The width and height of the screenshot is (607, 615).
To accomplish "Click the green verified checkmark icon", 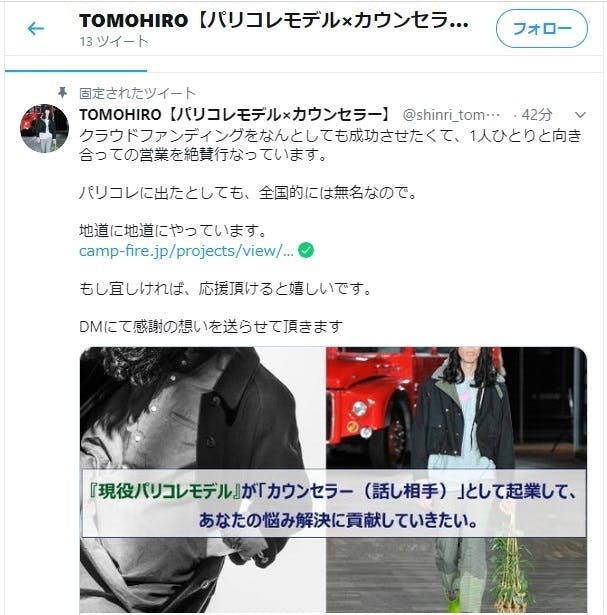I will click(306, 250).
